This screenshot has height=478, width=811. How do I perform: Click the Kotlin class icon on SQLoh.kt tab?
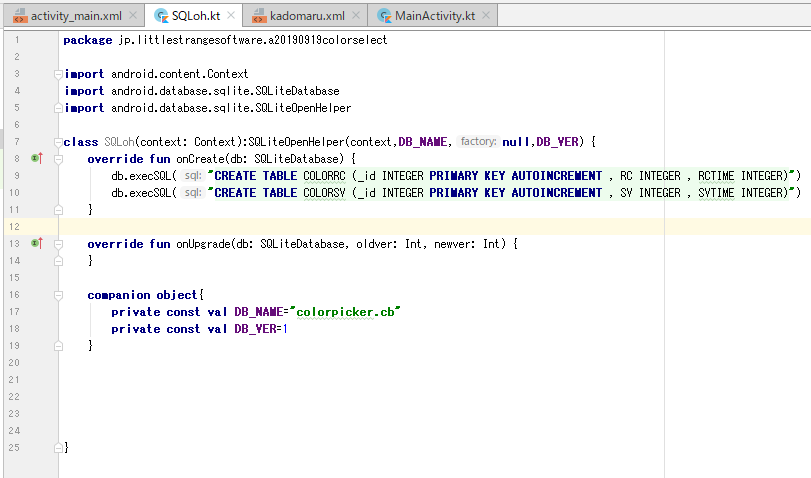(161, 16)
